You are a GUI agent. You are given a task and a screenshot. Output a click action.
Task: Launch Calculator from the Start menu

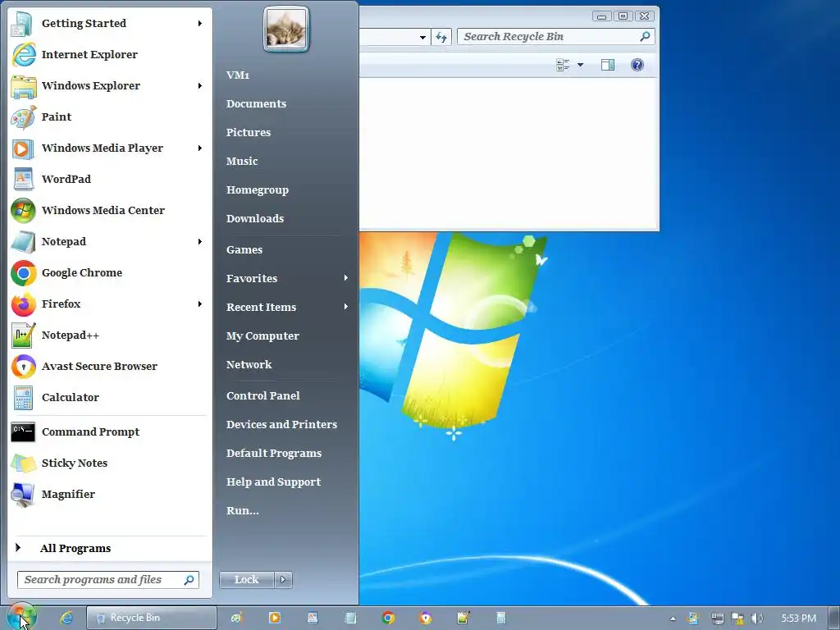coord(109,397)
